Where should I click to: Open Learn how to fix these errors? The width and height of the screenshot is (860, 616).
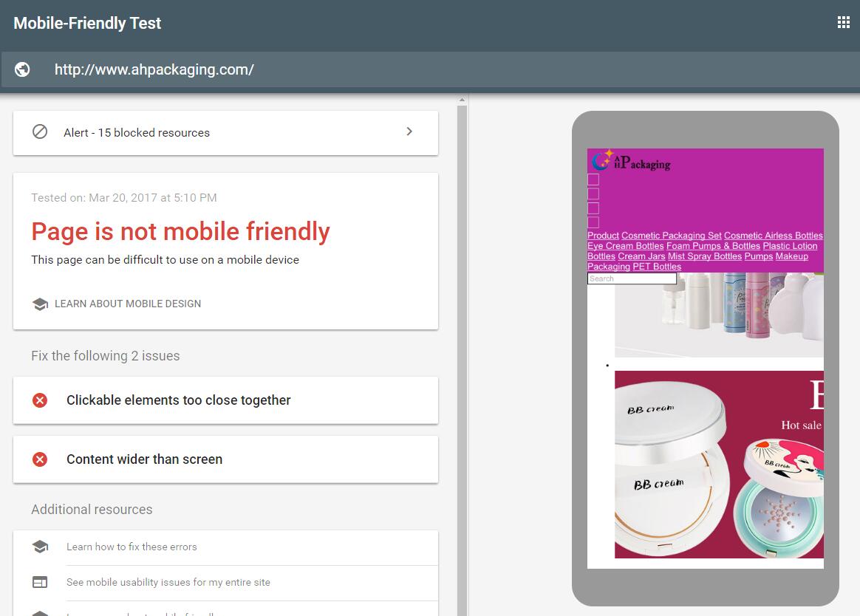tap(132, 547)
